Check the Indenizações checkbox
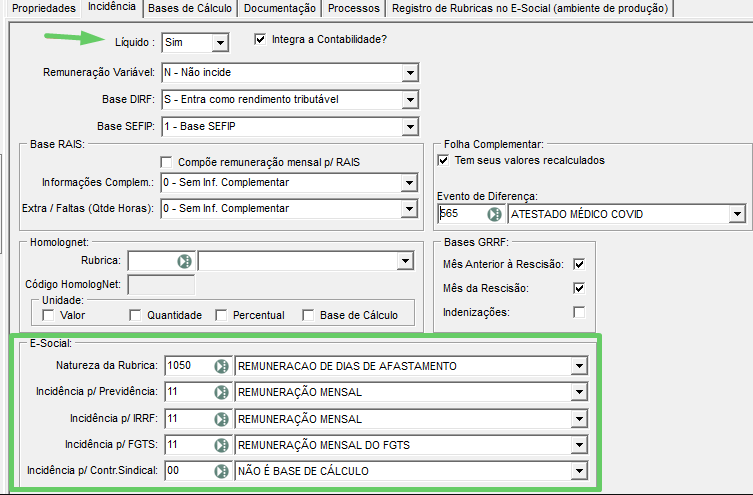The height and width of the screenshot is (495, 753). 579,312
